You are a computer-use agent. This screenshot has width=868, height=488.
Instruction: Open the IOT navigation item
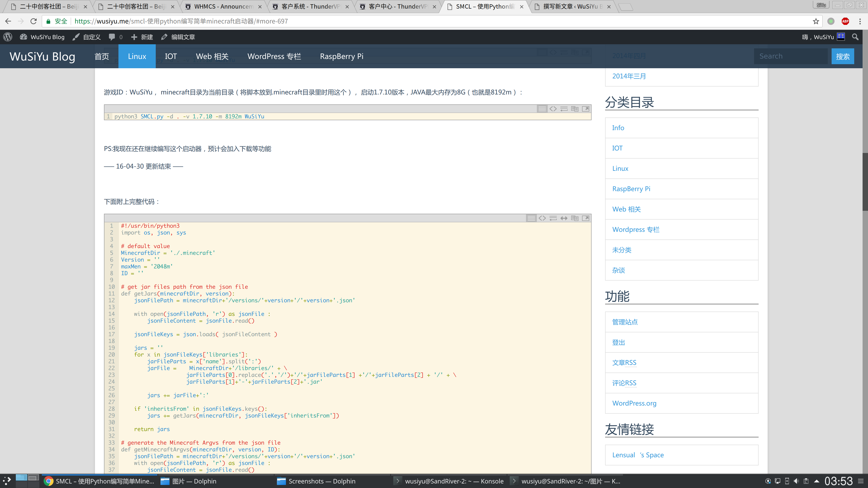pos(171,56)
